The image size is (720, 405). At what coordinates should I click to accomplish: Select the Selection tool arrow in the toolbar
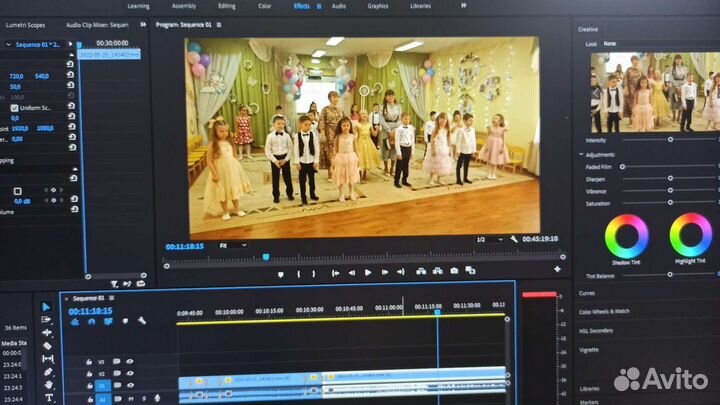45,307
